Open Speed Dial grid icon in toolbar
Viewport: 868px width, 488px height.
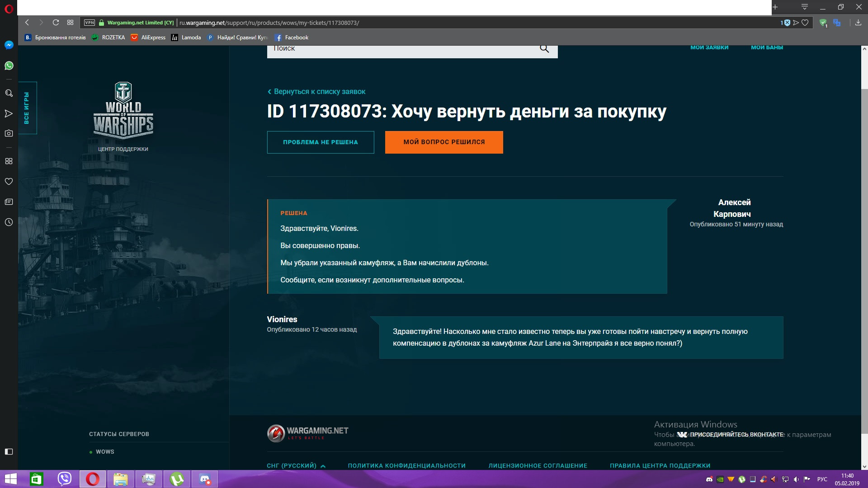click(x=70, y=23)
